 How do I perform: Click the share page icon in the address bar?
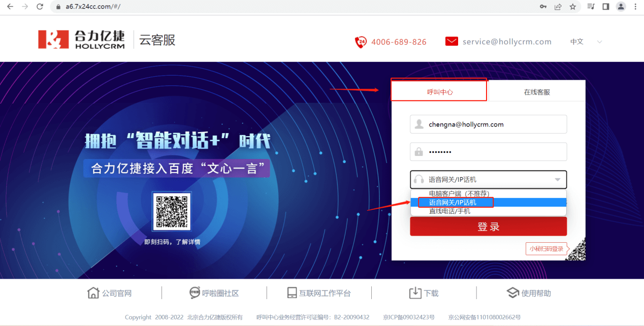tap(558, 7)
